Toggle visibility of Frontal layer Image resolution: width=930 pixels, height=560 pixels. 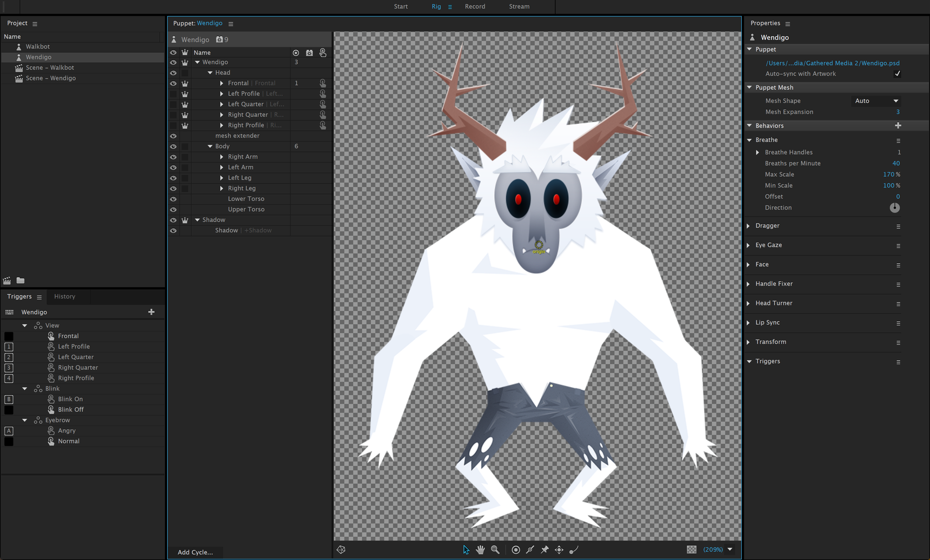tap(174, 83)
